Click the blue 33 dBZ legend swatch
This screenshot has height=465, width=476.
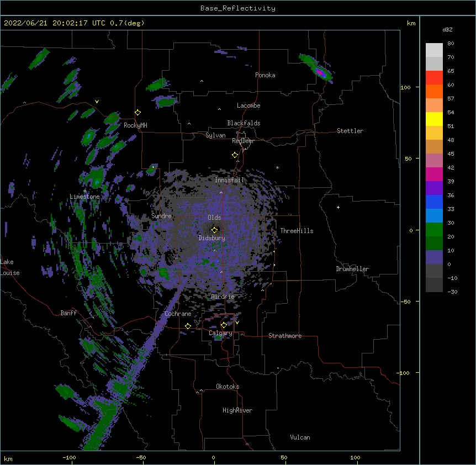434,202
